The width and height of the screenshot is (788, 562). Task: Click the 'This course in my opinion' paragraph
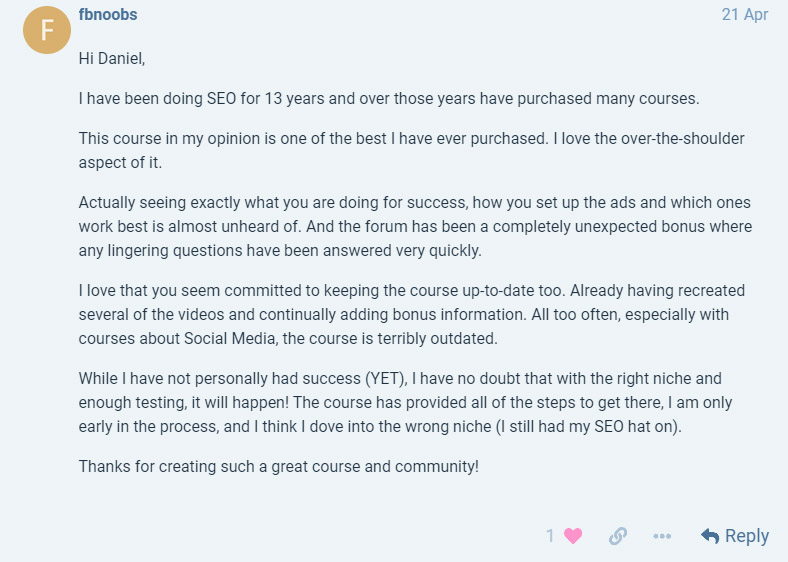[x=400, y=150]
